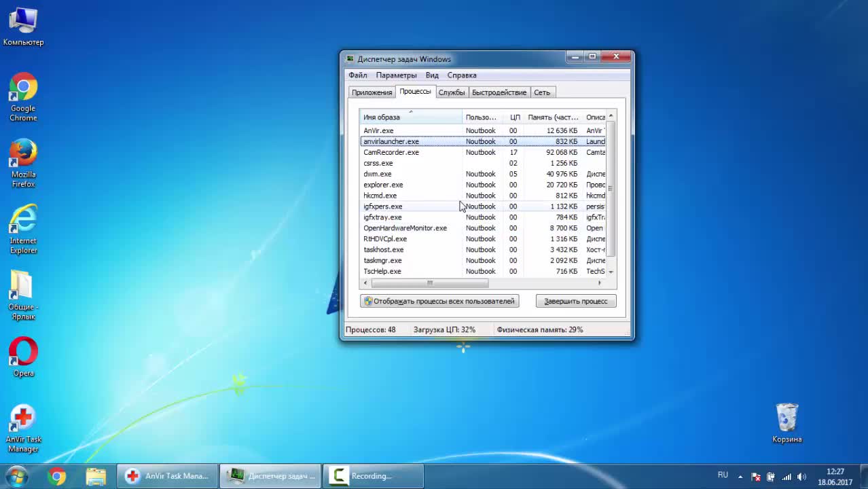868x489 pixels.
Task: Switch to Recording taskbar button
Action: 374,476
